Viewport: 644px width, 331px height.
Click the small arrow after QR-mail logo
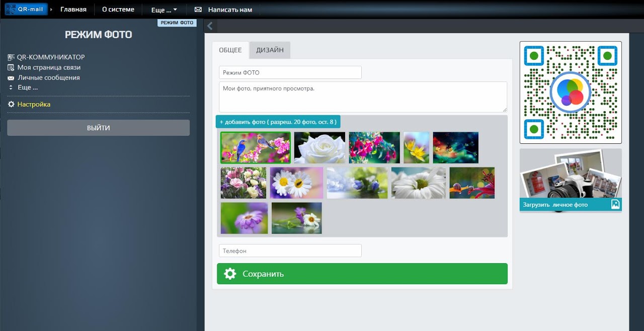[51, 10]
